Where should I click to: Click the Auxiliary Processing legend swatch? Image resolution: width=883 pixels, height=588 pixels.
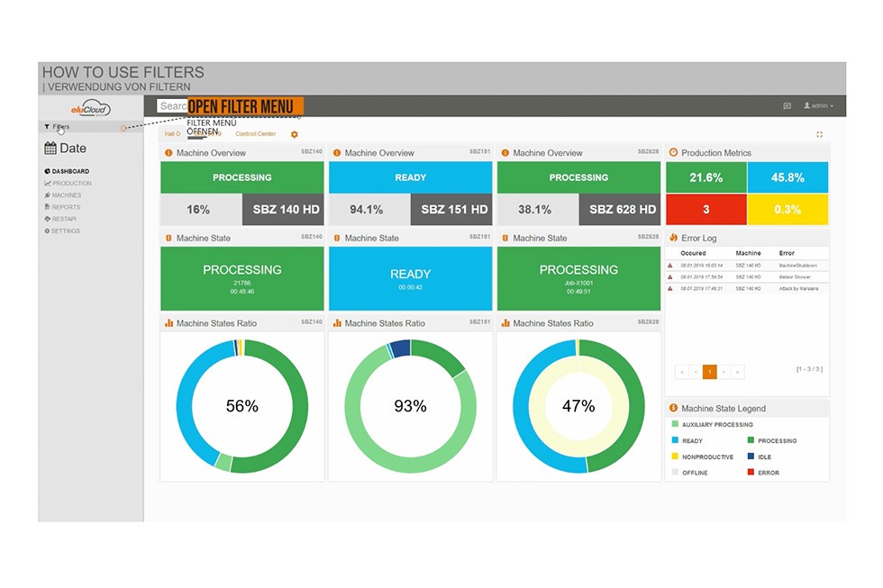coord(675,424)
